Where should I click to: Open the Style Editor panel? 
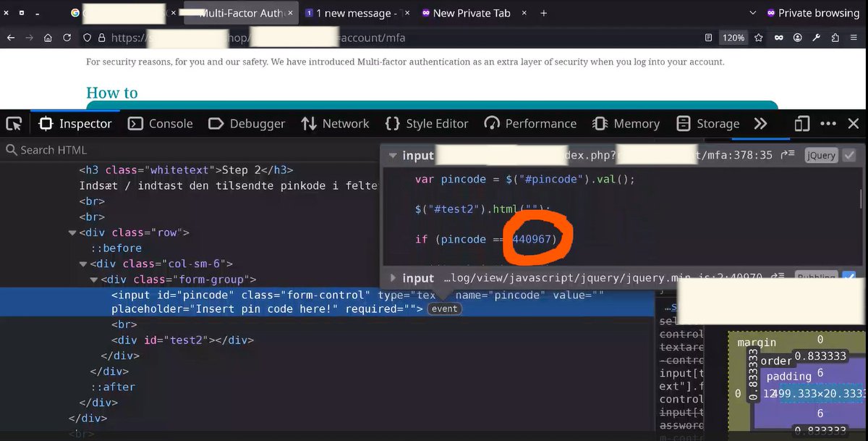pyautogui.click(x=427, y=124)
